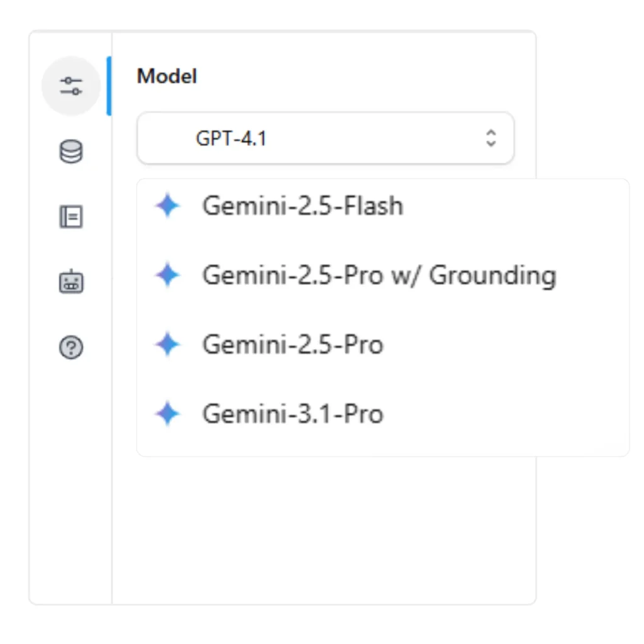Screen dimensions: 644x644
Task: Open the database panel
Action: [71, 152]
